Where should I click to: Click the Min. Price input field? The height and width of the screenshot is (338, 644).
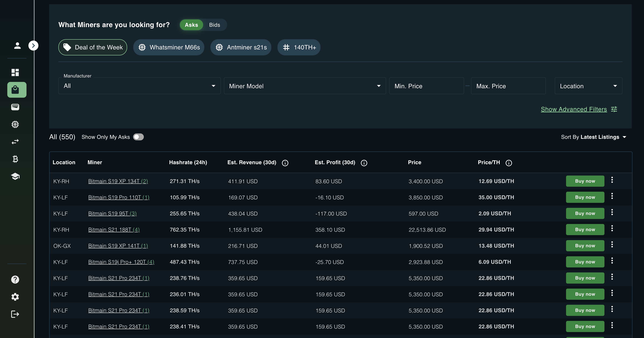pyautogui.click(x=426, y=86)
